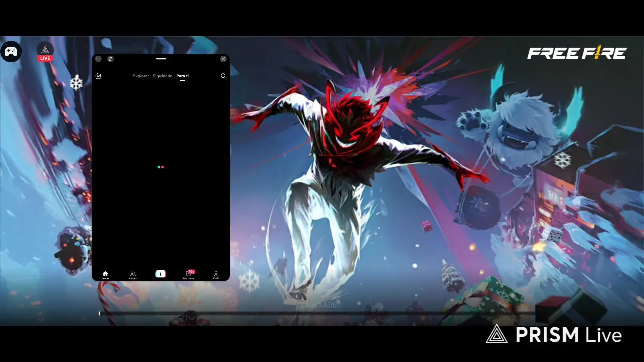644x362 pixels.
Task: Open the PRISM LIVE status icon
Action: [45, 51]
